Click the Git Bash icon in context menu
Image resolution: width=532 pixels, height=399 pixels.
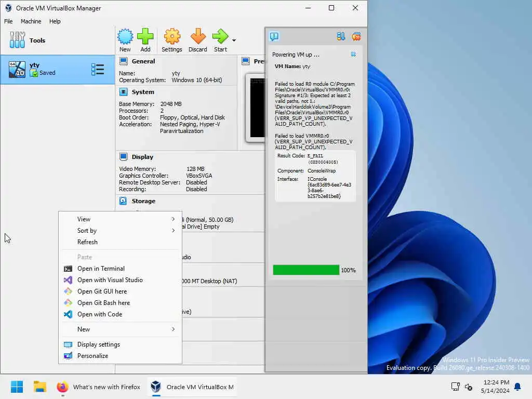(x=68, y=303)
